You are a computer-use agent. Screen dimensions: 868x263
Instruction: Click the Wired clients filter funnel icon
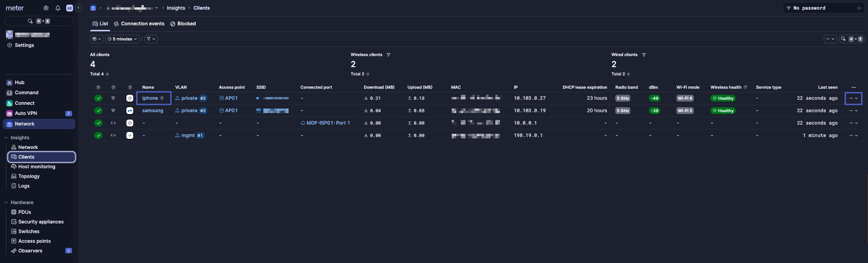point(644,55)
